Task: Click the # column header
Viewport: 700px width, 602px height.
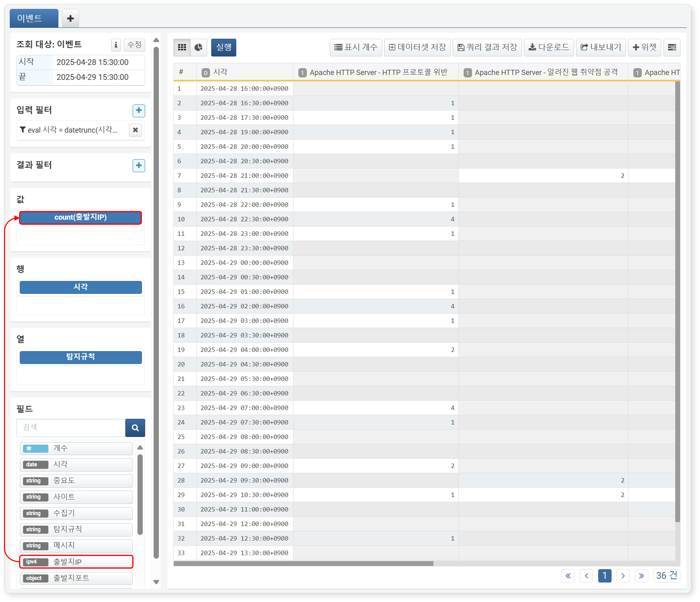Action: click(x=185, y=72)
